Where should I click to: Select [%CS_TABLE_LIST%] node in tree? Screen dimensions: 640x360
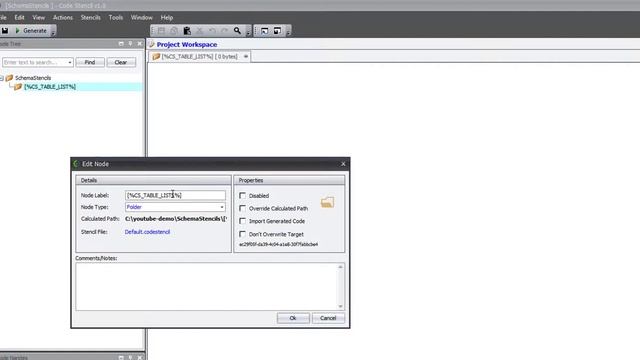pyautogui.click(x=50, y=87)
